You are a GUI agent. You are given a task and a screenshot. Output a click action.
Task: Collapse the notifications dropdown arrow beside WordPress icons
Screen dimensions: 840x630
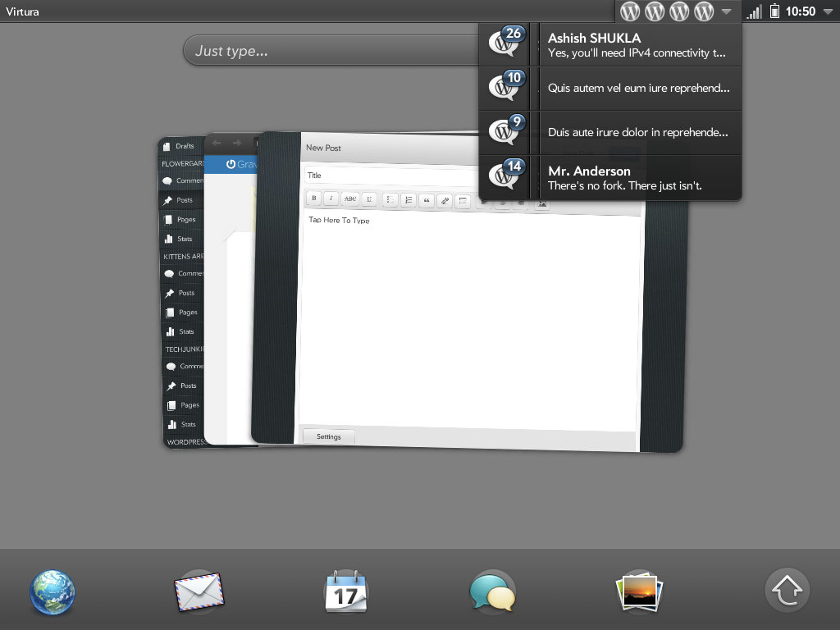[x=727, y=11]
